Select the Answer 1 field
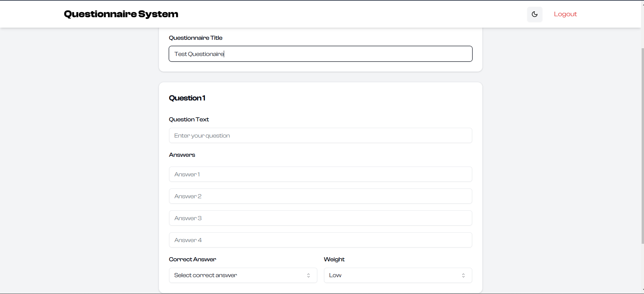Image resolution: width=644 pixels, height=294 pixels. pyautogui.click(x=320, y=174)
